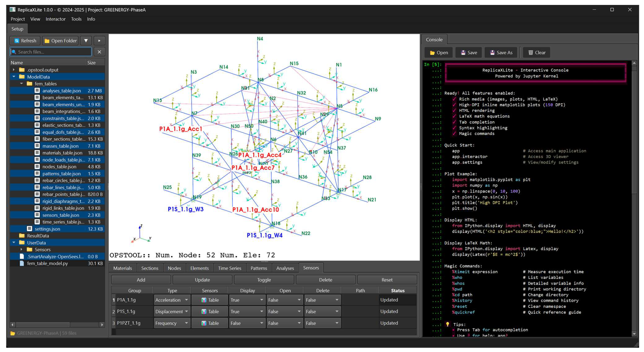Open the Interactor menu
Screen dimensions: 644x352
click(x=55, y=19)
